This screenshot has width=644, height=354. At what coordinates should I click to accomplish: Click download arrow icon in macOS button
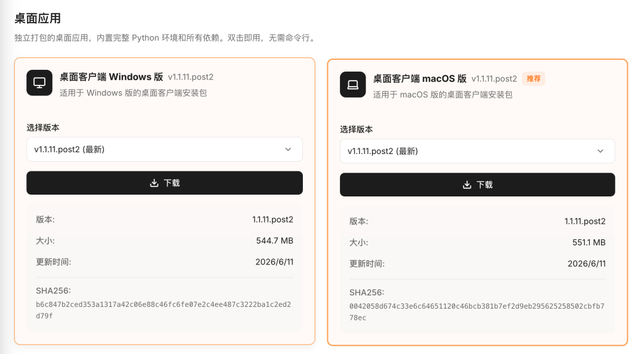467,184
